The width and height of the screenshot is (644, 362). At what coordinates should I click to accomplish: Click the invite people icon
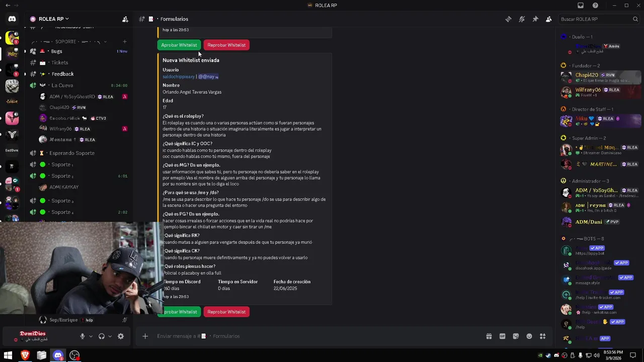tap(125, 19)
